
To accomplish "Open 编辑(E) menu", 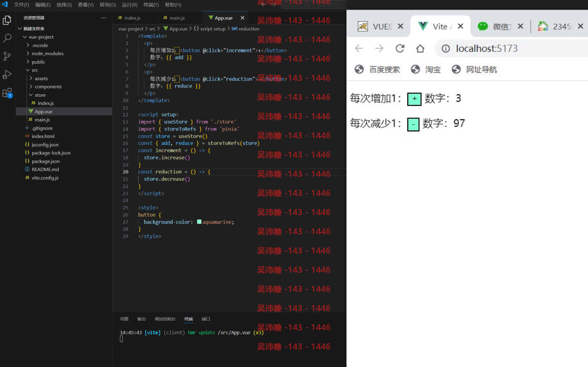I will click(43, 5).
